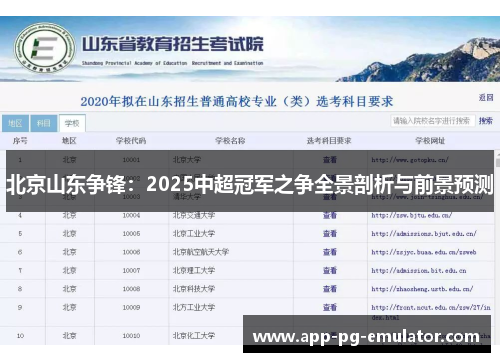Viewport: 500px width, 362px height.
Task: Click the page title about 2020年选考科目要求
Action: [x=237, y=101]
